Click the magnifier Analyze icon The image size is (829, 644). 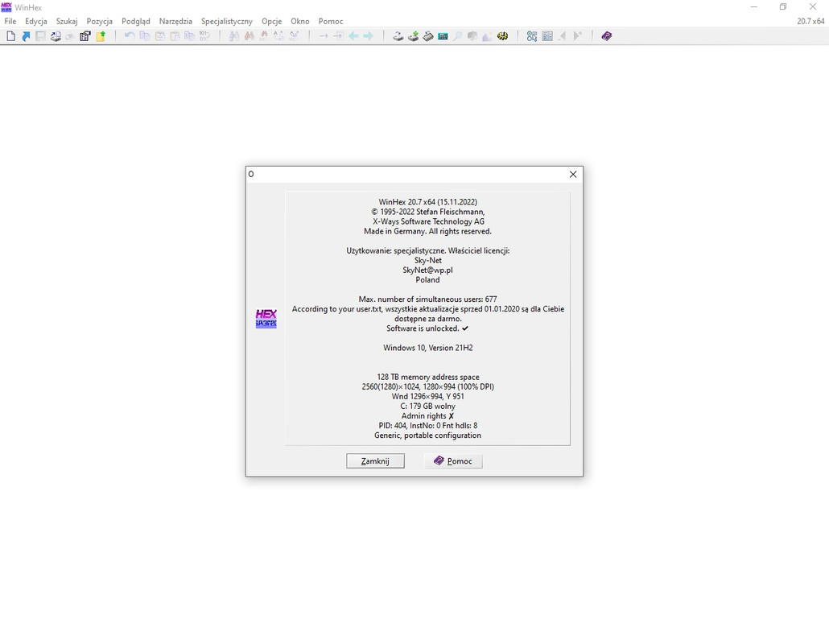coord(457,36)
